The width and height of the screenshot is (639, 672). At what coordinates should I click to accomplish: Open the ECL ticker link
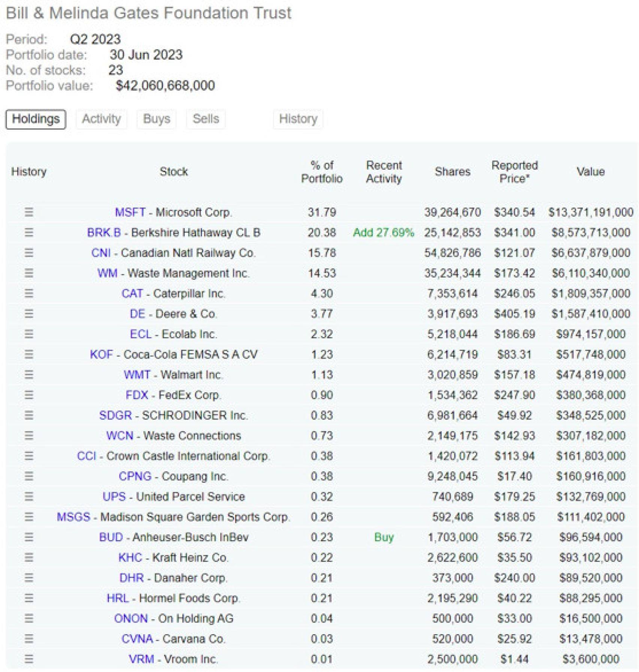[x=140, y=334]
